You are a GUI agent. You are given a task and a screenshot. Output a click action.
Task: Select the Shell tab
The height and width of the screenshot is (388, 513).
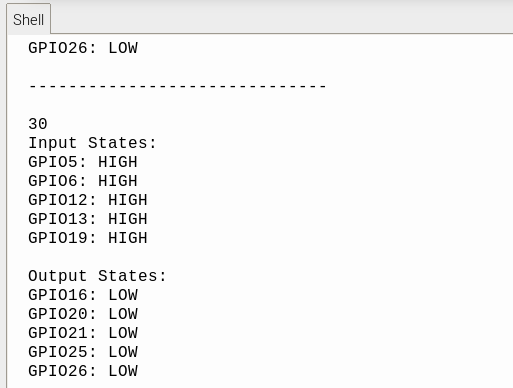(28, 19)
